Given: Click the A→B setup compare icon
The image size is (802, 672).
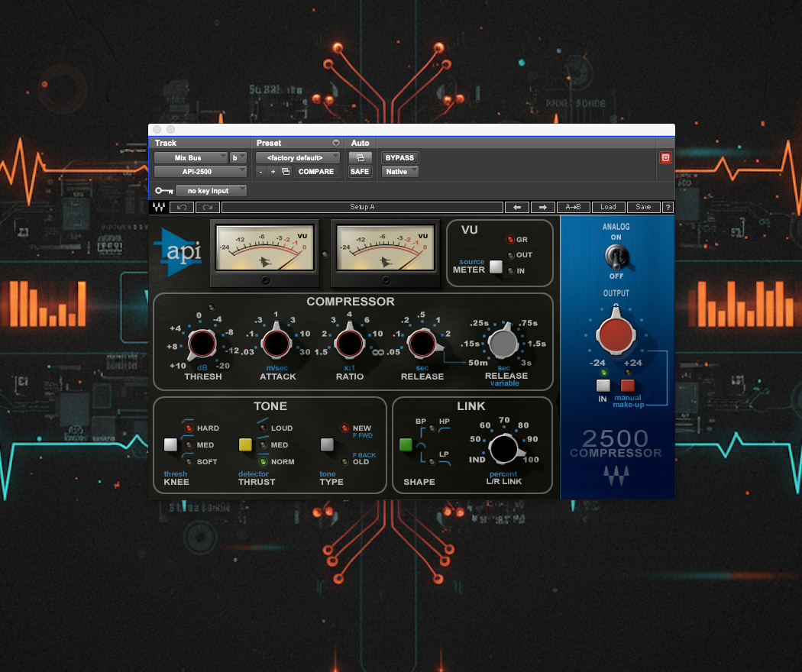Looking at the screenshot, I should tap(573, 207).
